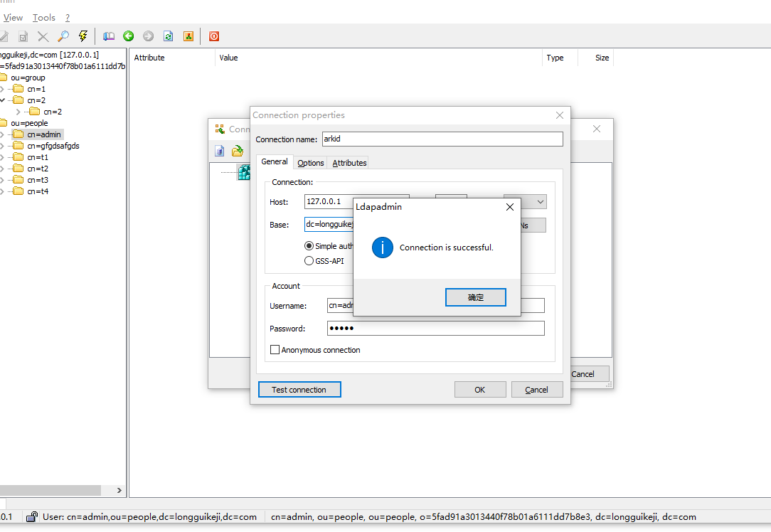
Task: Click the folder icon of cn=t4
Action: point(18,191)
